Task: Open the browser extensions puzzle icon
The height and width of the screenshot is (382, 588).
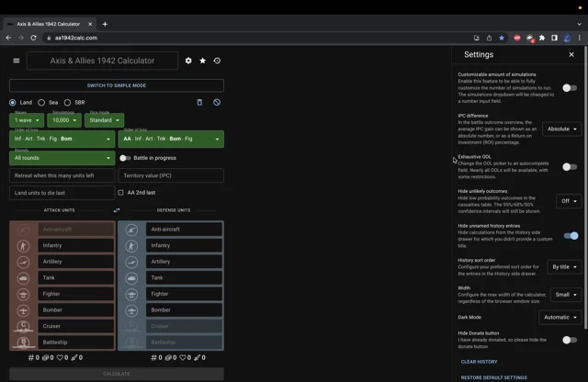Action: 542,38
